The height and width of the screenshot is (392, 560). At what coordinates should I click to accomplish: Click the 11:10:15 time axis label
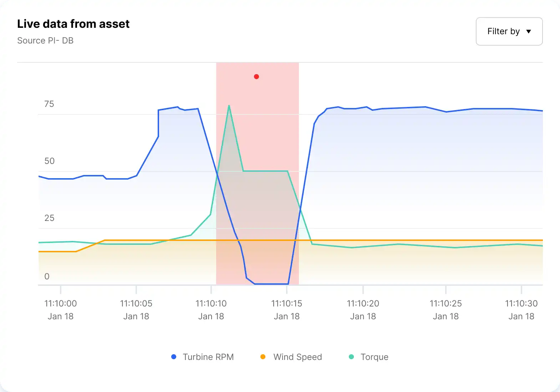point(287,304)
